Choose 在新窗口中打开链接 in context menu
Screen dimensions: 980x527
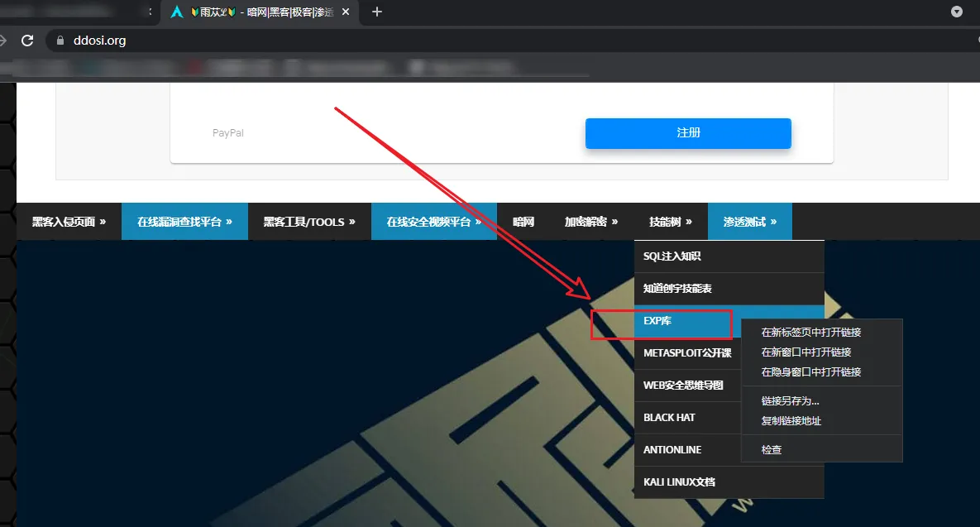click(x=821, y=352)
